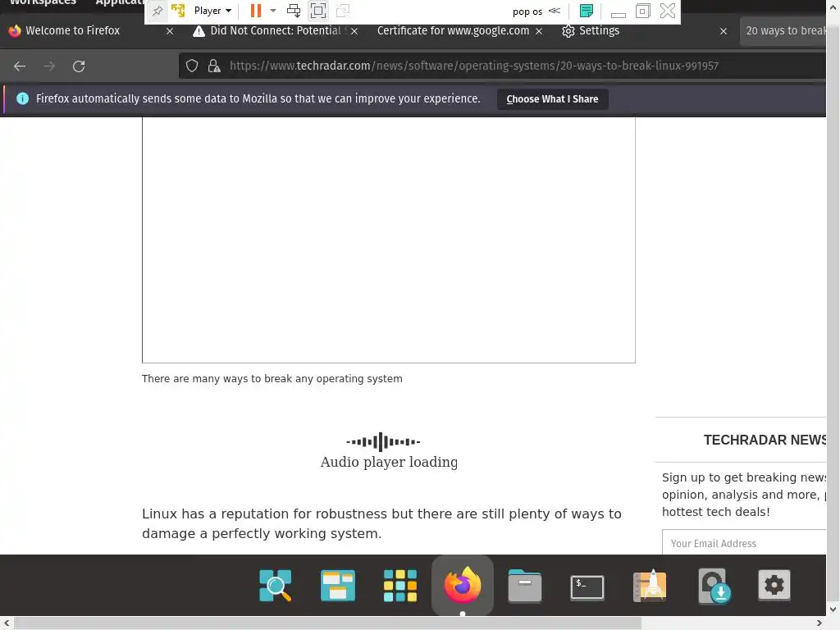Switch to Certificate for www.google.com tab
840x630 pixels.
[x=453, y=30]
